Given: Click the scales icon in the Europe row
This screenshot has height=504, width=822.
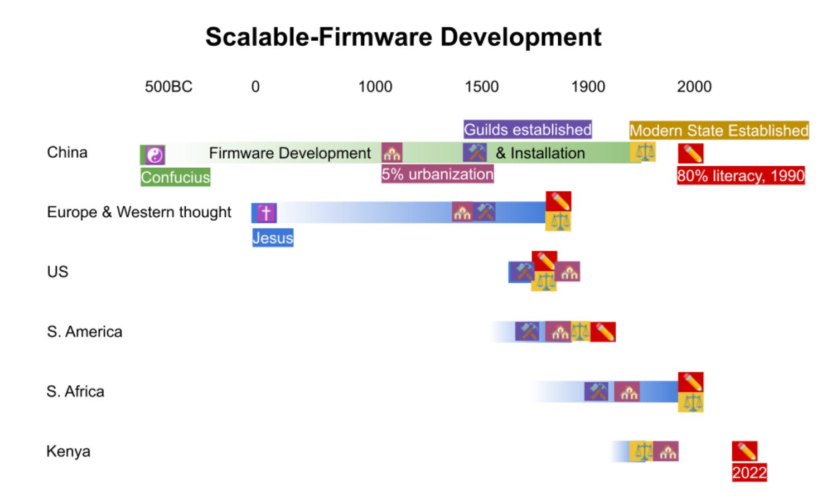Looking at the screenshot, I should pyautogui.click(x=558, y=221).
